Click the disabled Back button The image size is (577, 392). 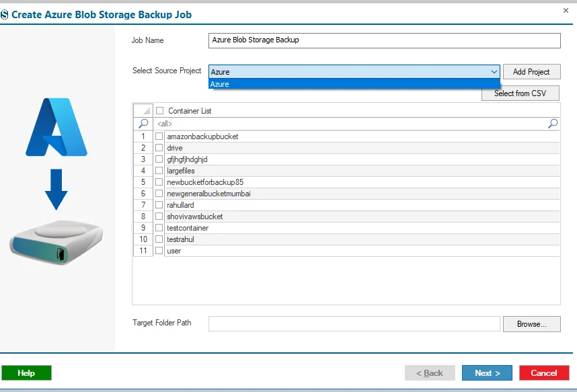pyautogui.click(x=430, y=373)
